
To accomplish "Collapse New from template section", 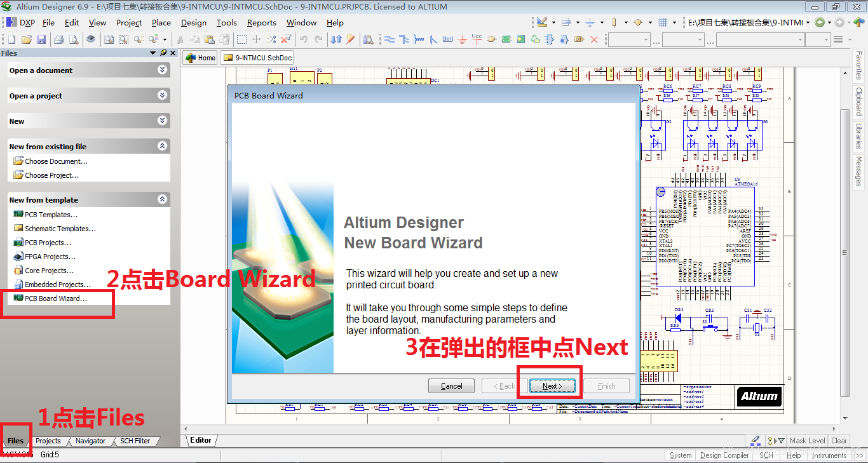I will pyautogui.click(x=163, y=199).
